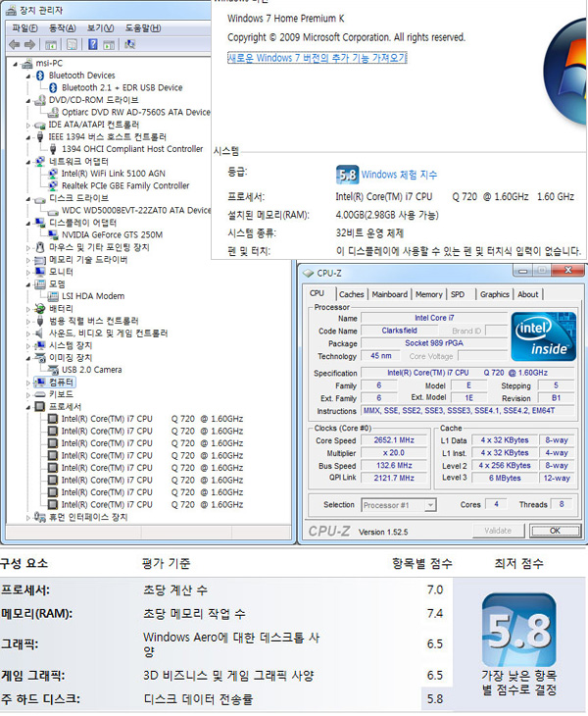This screenshot has width=588, height=716.
Task: Open the 파일(F) menu
Action: 25,28
